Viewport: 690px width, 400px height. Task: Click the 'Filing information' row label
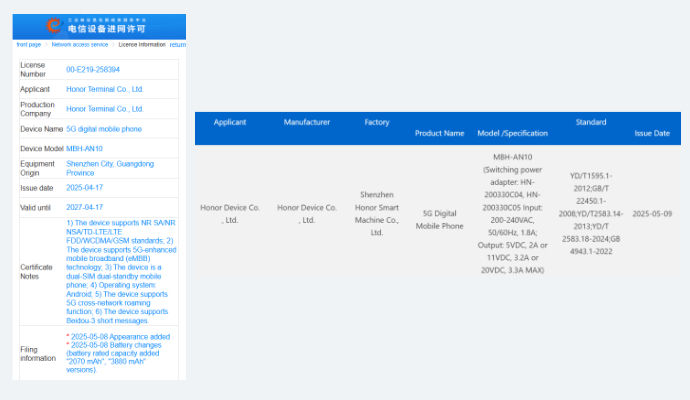click(x=38, y=354)
